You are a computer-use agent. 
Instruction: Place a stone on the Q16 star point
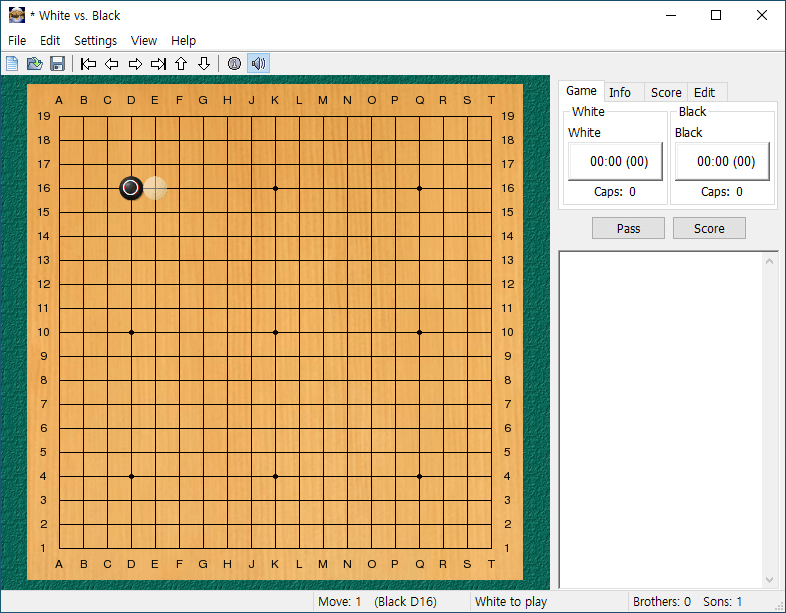pyautogui.click(x=420, y=188)
